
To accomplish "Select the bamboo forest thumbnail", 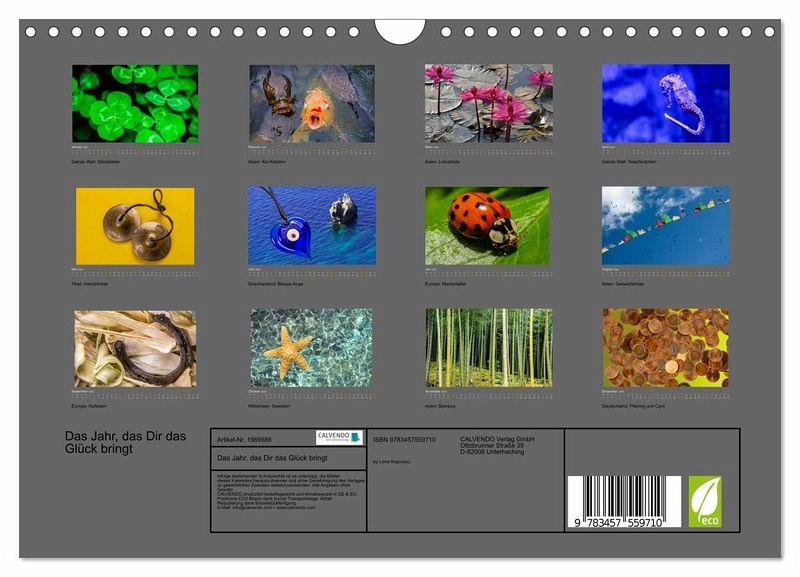I will (x=489, y=348).
